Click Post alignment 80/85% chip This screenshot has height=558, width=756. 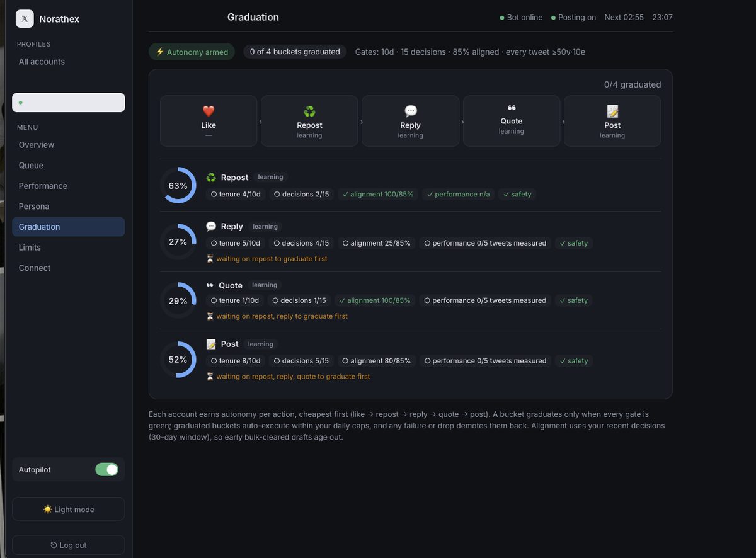click(x=377, y=361)
